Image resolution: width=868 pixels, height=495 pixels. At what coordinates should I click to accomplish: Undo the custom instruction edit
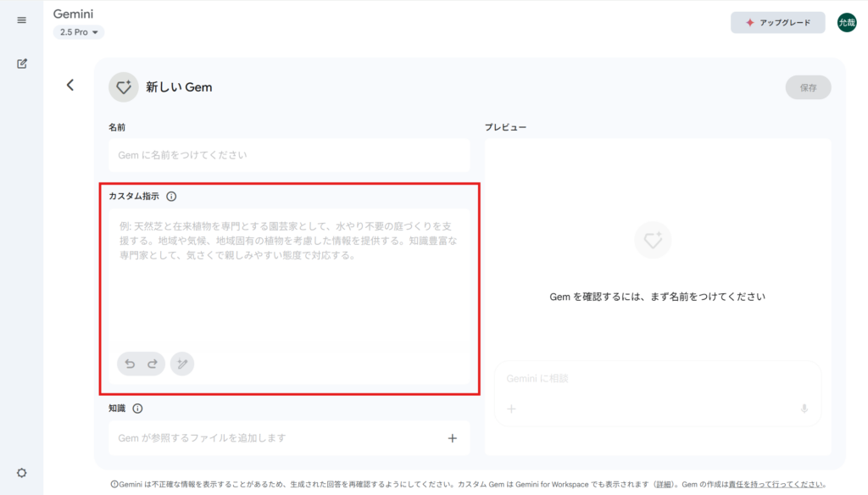click(x=130, y=364)
